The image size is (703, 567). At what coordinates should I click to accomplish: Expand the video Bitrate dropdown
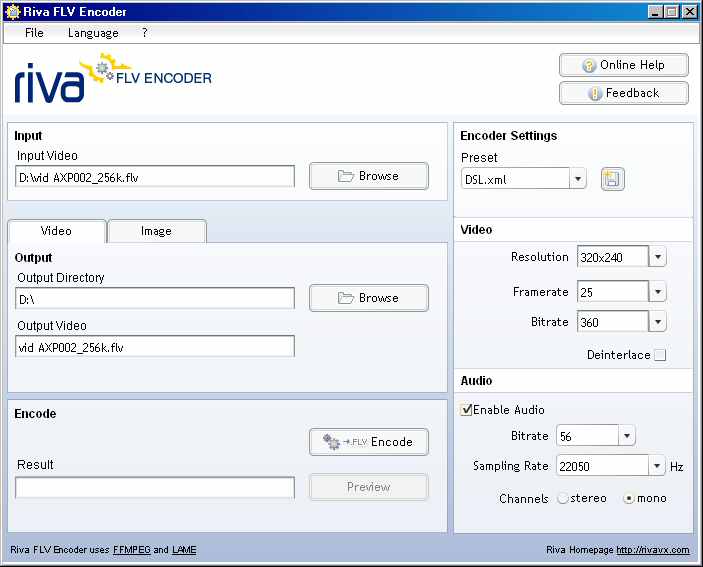(657, 322)
